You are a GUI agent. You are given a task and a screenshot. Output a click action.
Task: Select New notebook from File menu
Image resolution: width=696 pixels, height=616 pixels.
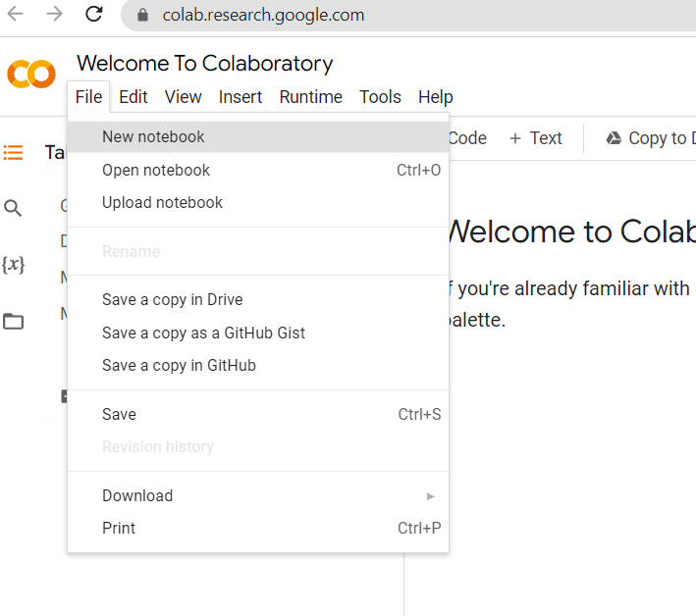coord(153,137)
